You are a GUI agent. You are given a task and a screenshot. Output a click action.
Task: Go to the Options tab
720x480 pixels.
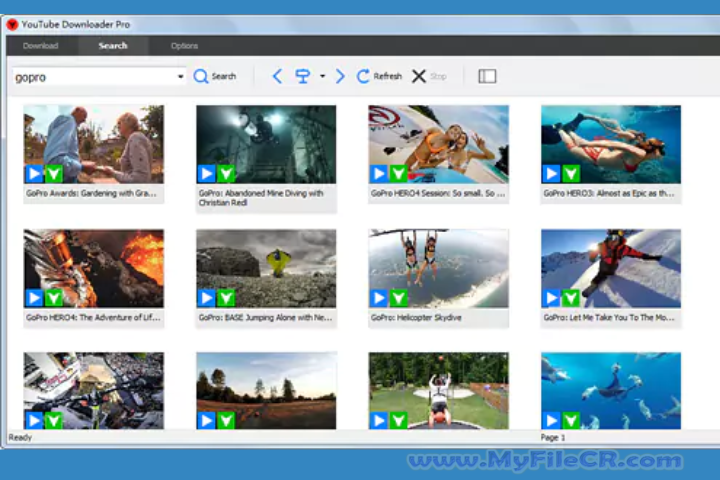184,46
